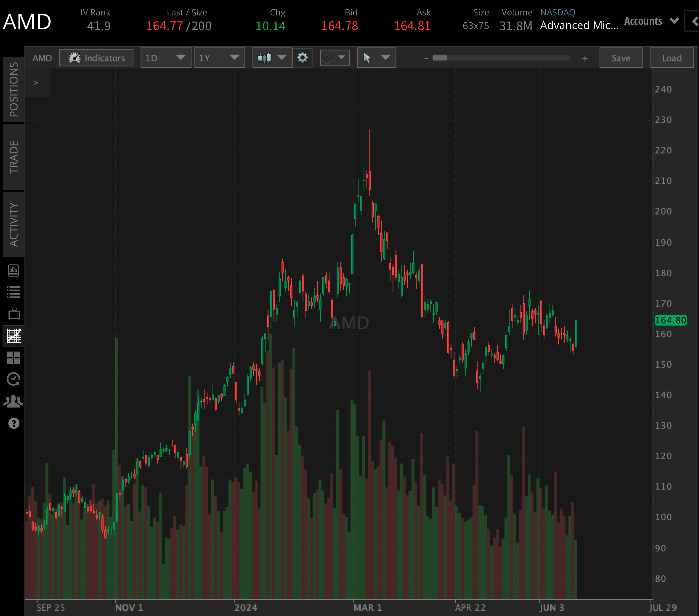699x616 pixels.
Task: Open the 1Y range dropdown
Action: 219,58
